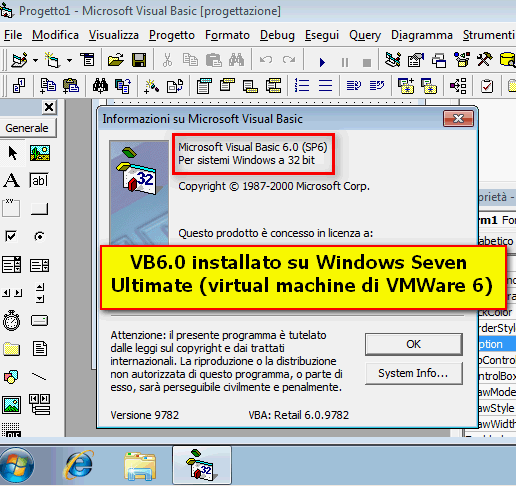Screen dimensions: 516x486
Task: Open the Progetto menu
Action: tap(172, 35)
